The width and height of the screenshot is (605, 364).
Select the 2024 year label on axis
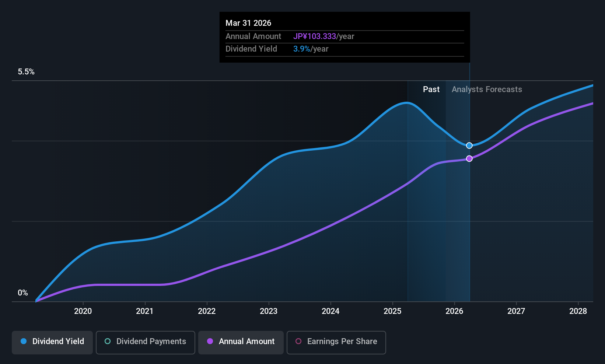pyautogui.click(x=331, y=311)
